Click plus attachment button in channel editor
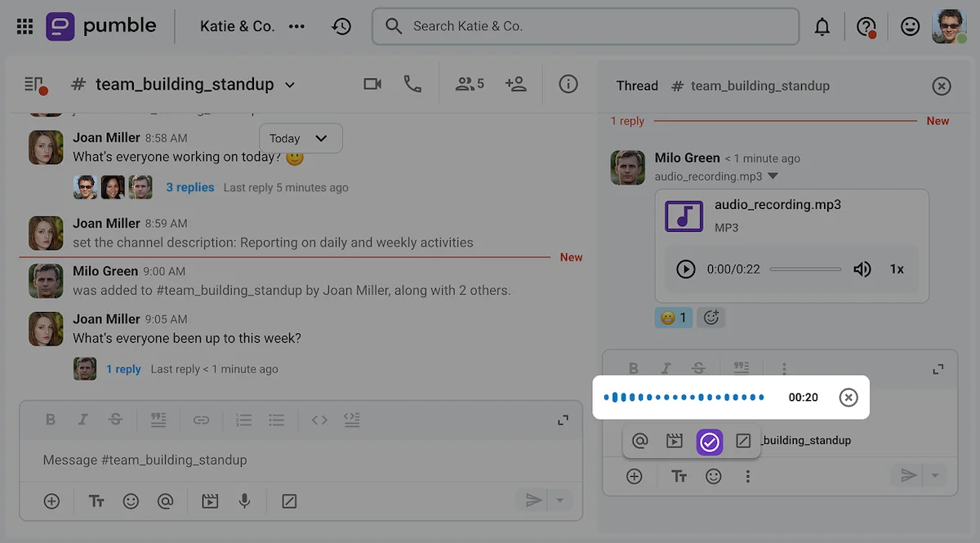 [51, 501]
